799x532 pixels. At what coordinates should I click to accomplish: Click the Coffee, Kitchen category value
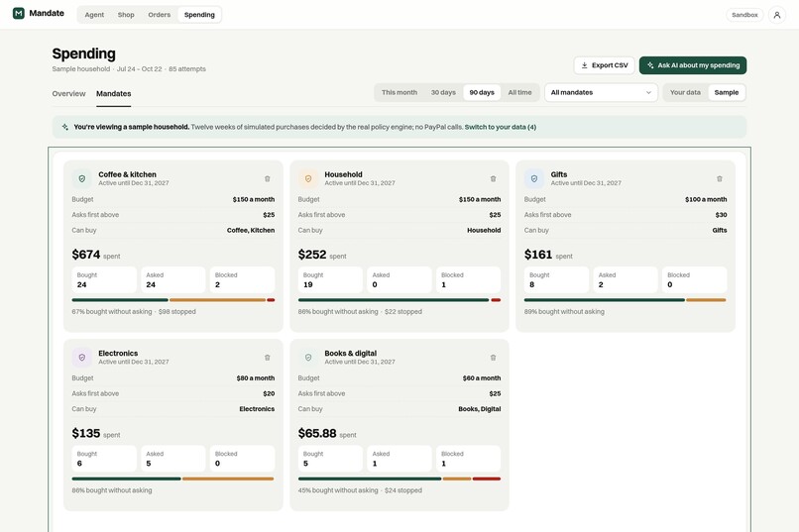(251, 230)
